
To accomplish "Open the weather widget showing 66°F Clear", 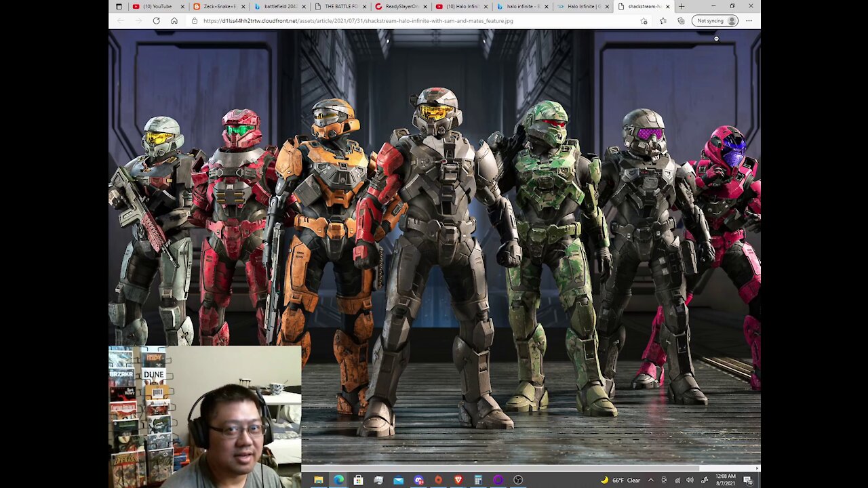I will 620,480.
